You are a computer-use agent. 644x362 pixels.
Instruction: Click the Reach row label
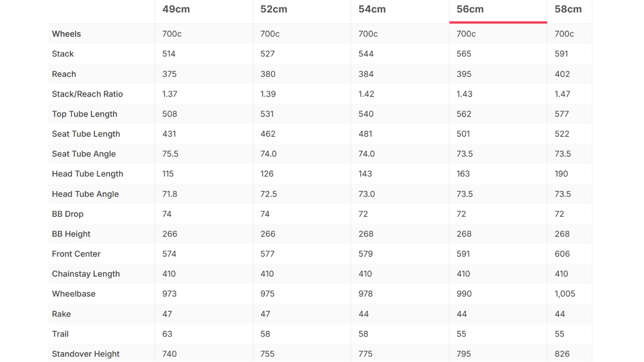64,74
